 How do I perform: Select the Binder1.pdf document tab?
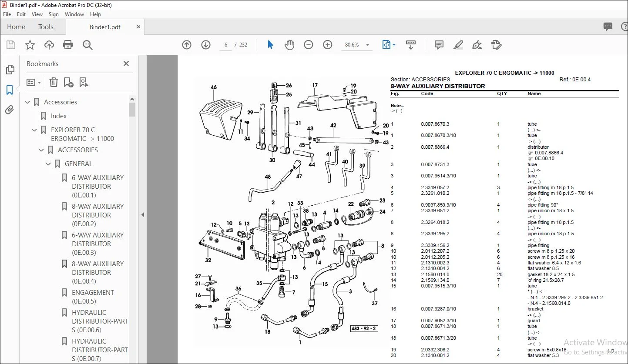tap(105, 27)
